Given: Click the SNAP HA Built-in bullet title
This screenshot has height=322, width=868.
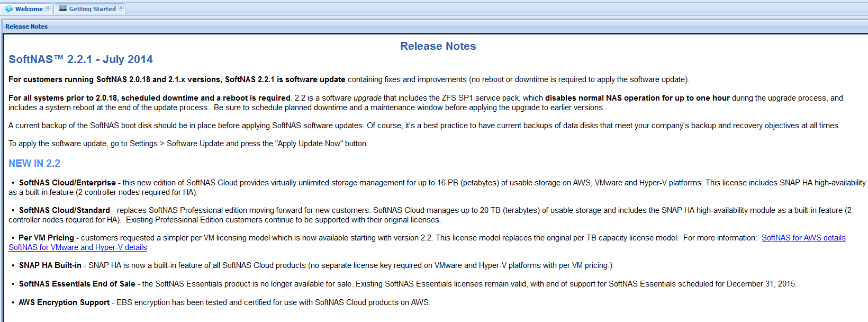Looking at the screenshot, I should pyautogui.click(x=50, y=265).
